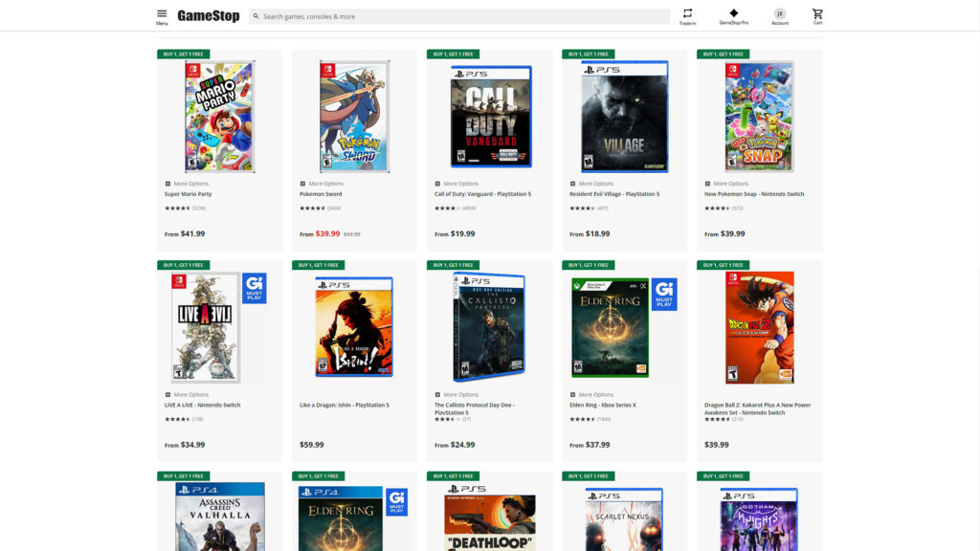Screen dimensions: 980x551
Task: Click the search magnifier icon
Action: point(256,15)
